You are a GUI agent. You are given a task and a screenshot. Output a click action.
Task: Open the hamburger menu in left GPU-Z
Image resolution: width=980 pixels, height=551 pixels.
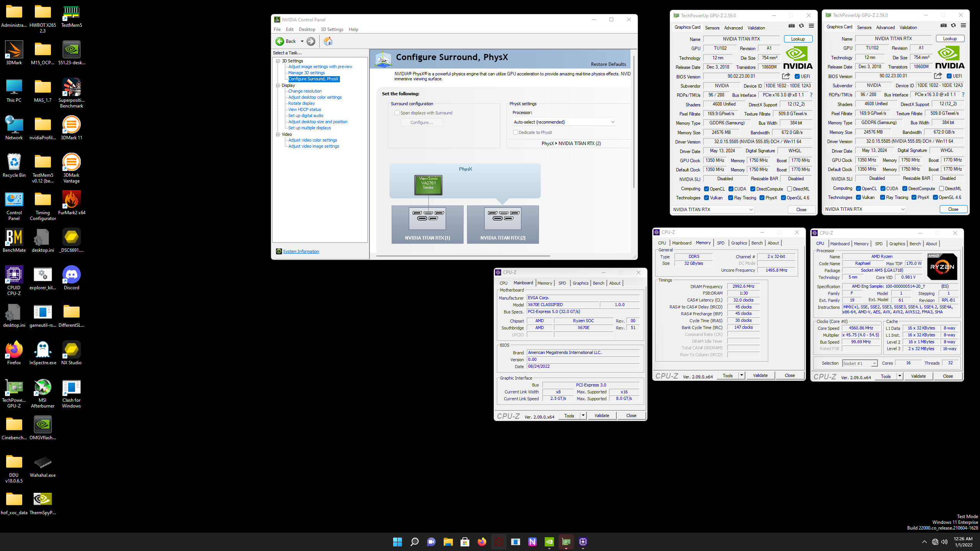click(x=811, y=26)
